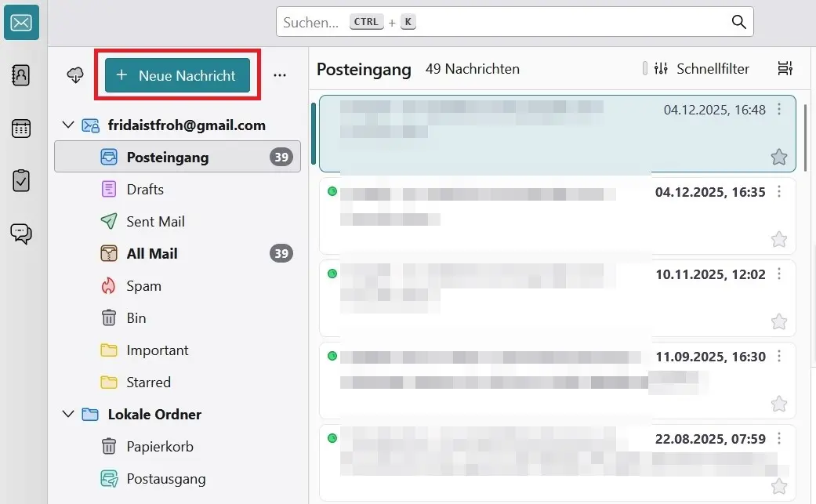816x504 pixels.
Task: Fetch new messages with the cloud icon
Action: pos(74,74)
